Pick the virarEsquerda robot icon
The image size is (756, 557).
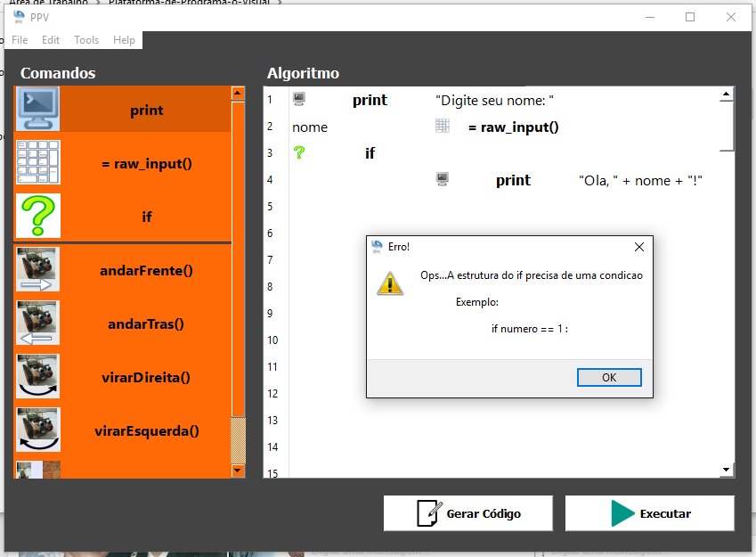coord(37,430)
